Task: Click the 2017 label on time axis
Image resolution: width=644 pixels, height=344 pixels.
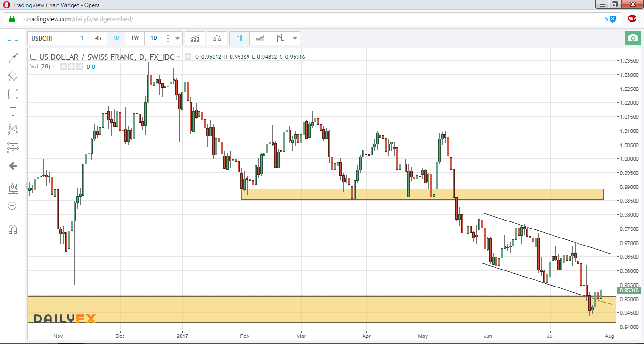Action: point(182,336)
